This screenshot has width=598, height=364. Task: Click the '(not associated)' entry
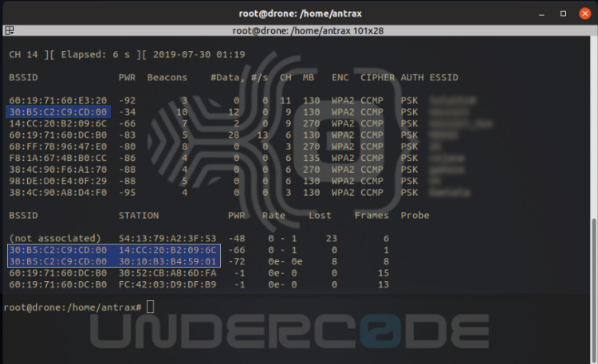[55, 239]
